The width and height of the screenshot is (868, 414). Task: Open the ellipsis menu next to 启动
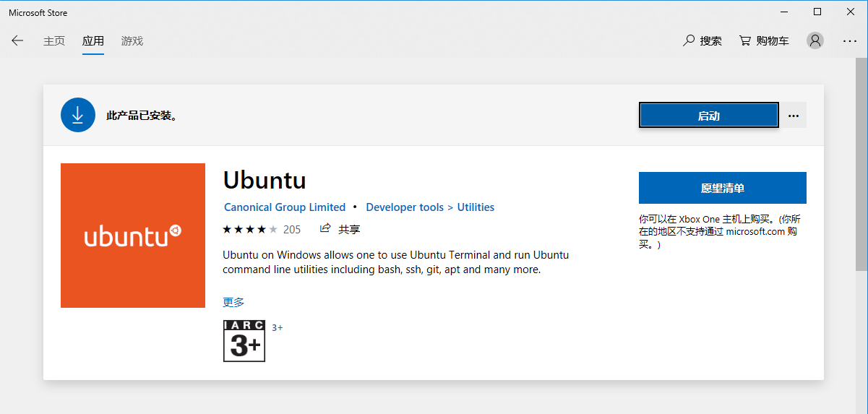click(794, 116)
